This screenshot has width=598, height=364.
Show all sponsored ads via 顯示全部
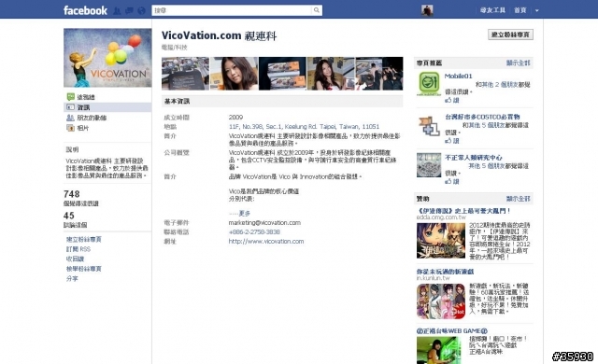518,199
